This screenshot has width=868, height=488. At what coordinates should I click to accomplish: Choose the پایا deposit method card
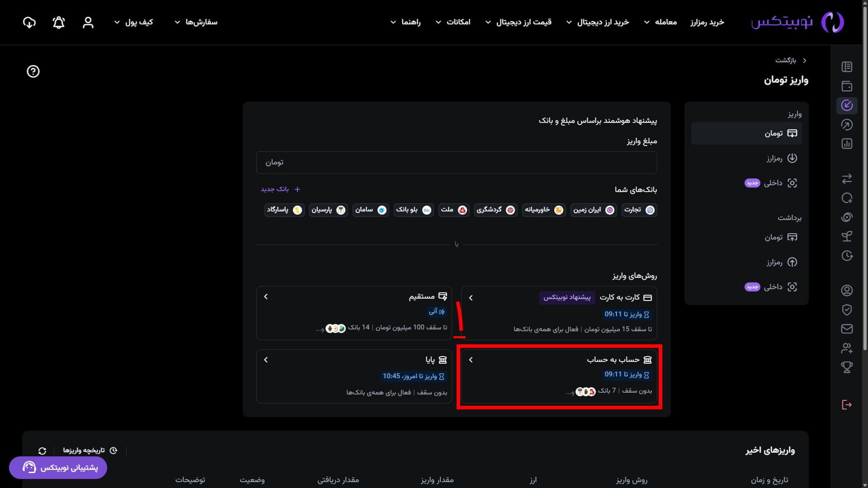tap(354, 376)
